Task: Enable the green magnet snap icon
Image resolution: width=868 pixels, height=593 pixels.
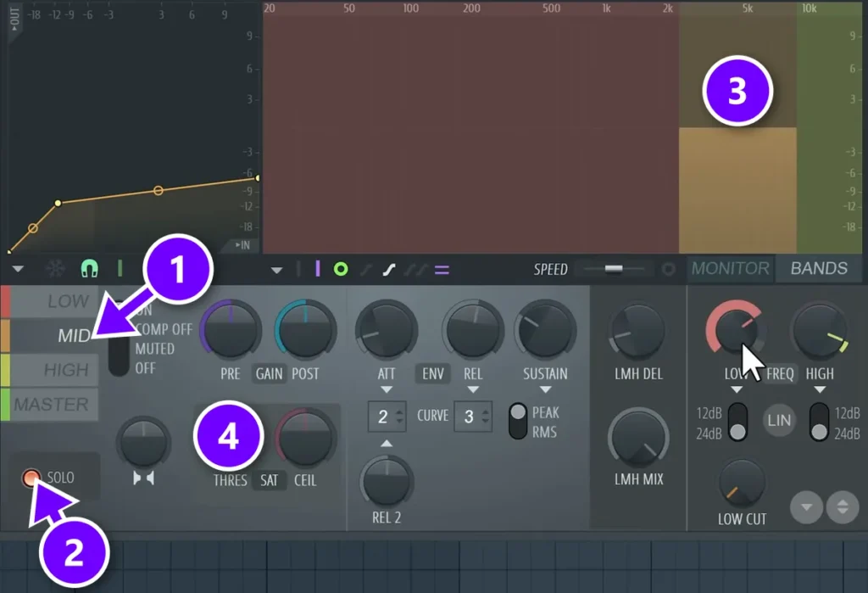Action: pos(89,269)
